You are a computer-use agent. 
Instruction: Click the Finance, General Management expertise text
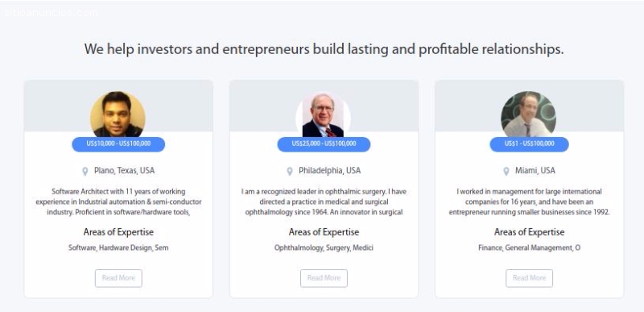(529, 248)
